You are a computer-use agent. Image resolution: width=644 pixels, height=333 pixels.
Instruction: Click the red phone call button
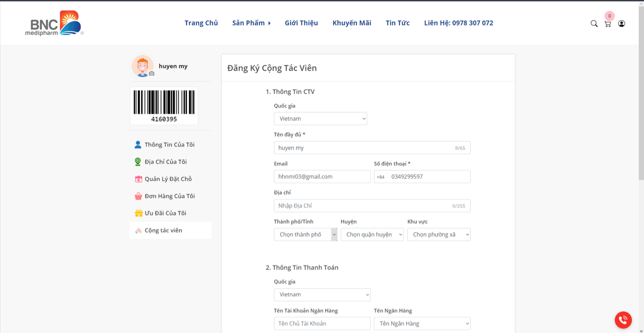click(x=623, y=320)
